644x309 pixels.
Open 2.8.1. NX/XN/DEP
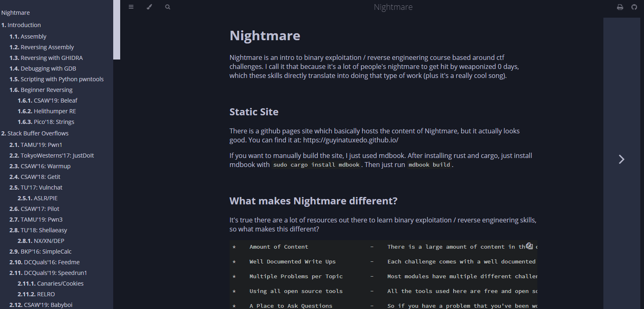coord(41,241)
